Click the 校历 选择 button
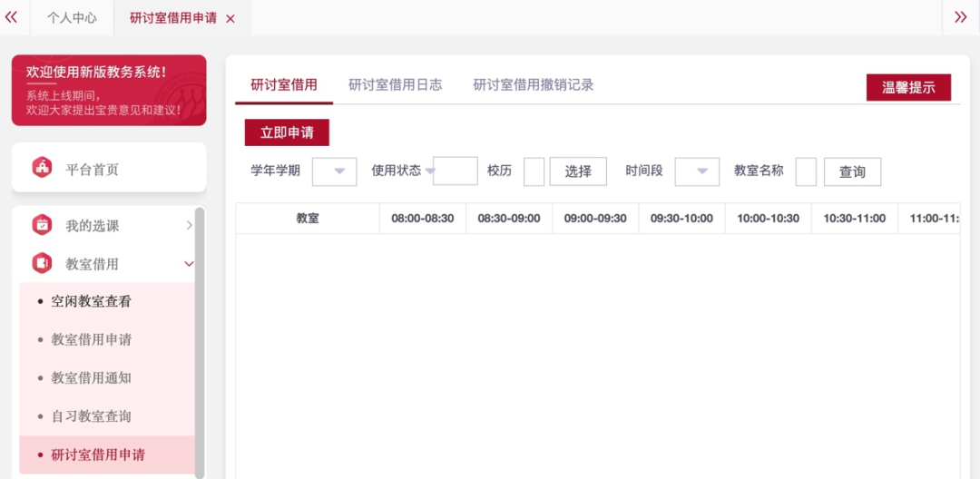The height and width of the screenshot is (479, 980). [x=577, y=171]
